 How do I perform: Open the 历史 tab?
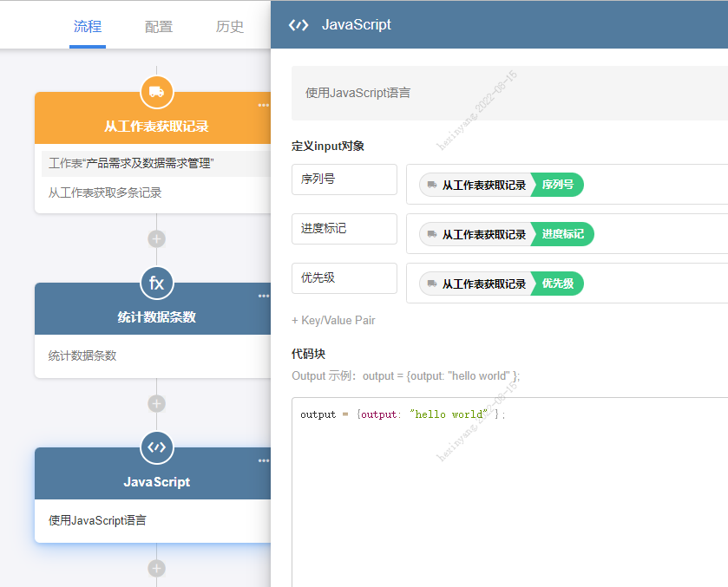(230, 27)
